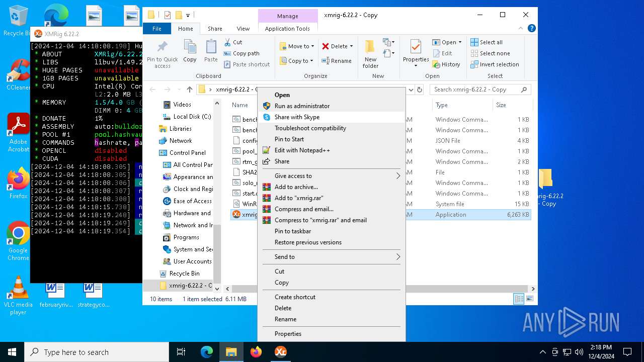
Task: Open notification center on taskbar
Action: coord(627,352)
